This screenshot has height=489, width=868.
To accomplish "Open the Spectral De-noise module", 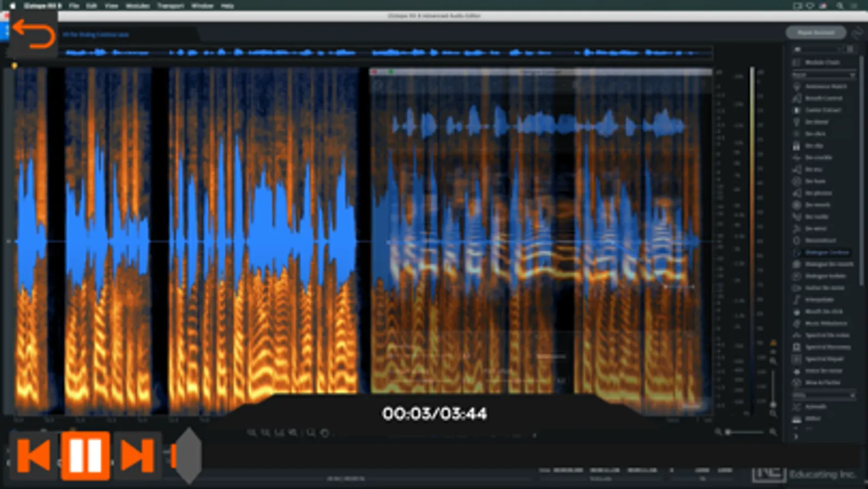I will point(822,335).
